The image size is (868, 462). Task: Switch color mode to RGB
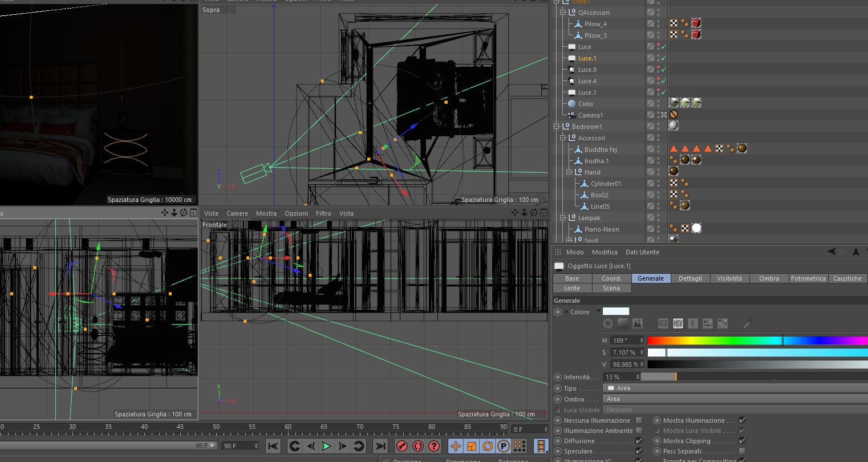point(663,323)
